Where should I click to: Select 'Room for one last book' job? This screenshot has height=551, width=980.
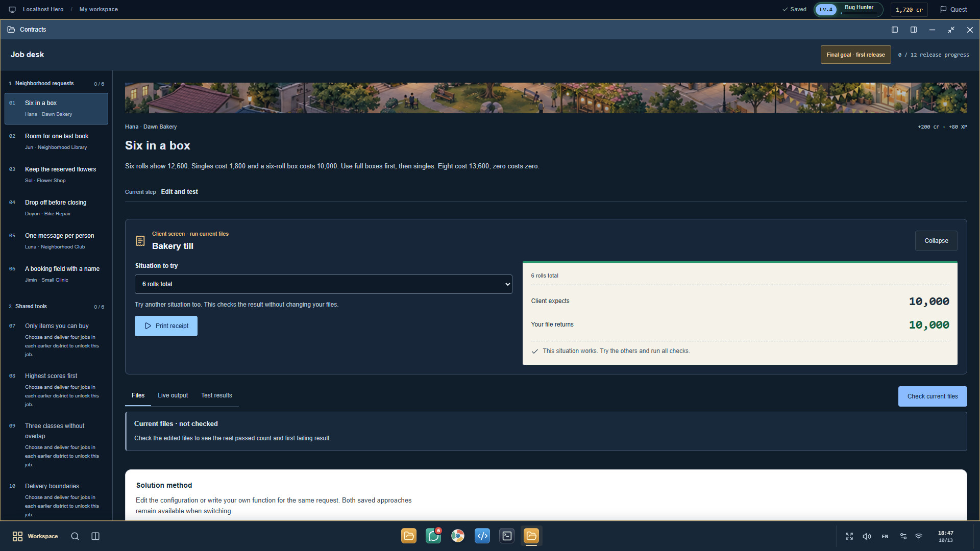[56, 141]
